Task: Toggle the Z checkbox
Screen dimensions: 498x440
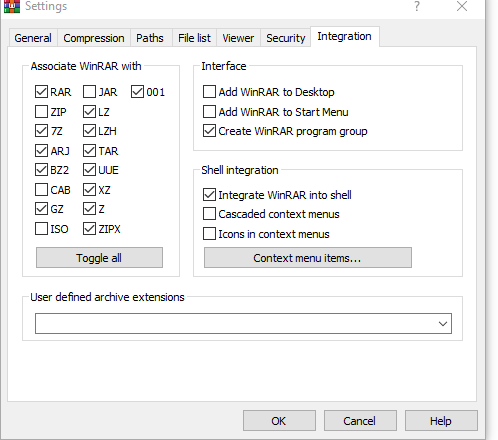Action: pyautogui.click(x=89, y=209)
